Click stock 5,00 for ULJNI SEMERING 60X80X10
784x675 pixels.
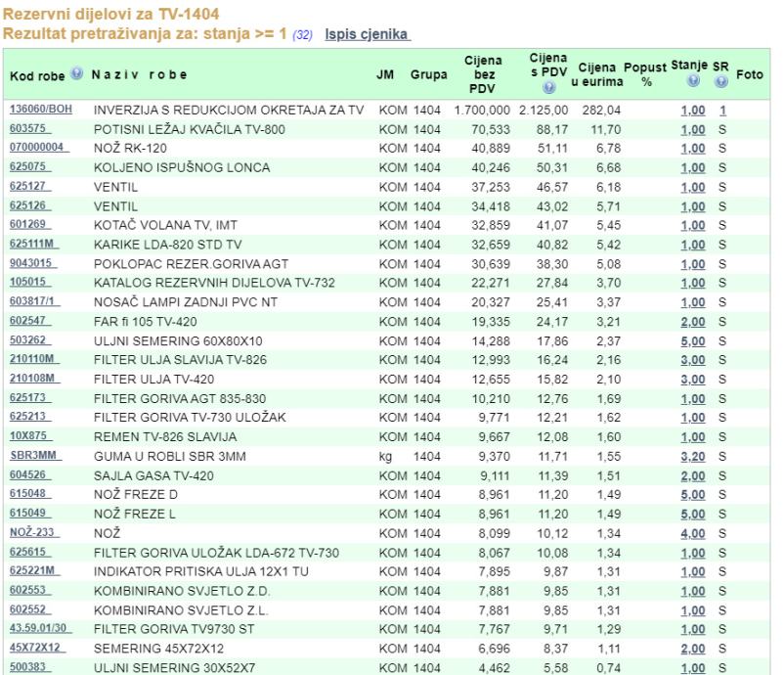[693, 341]
